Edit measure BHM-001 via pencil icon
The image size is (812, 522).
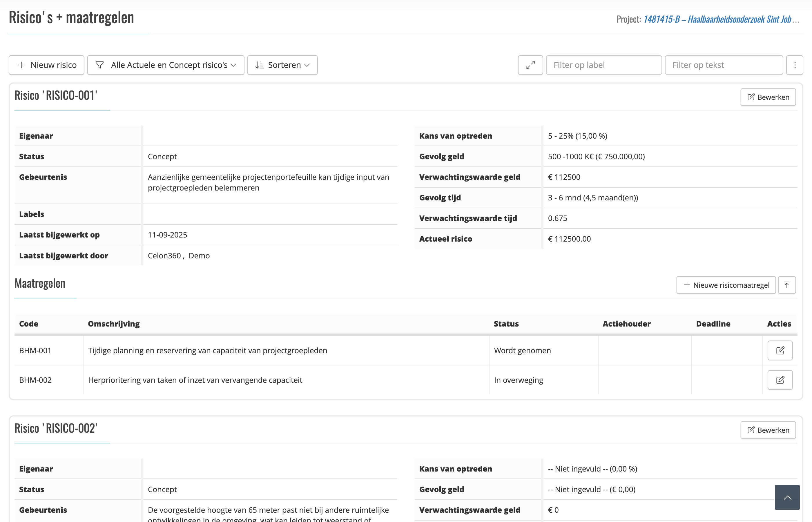click(780, 350)
